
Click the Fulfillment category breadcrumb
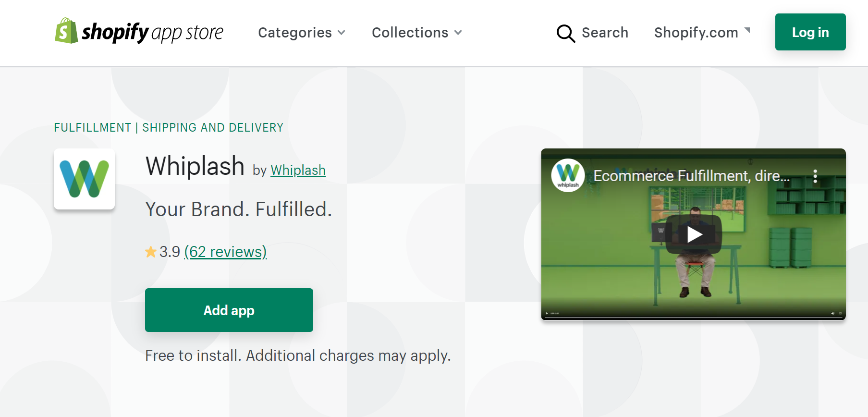[x=92, y=128]
